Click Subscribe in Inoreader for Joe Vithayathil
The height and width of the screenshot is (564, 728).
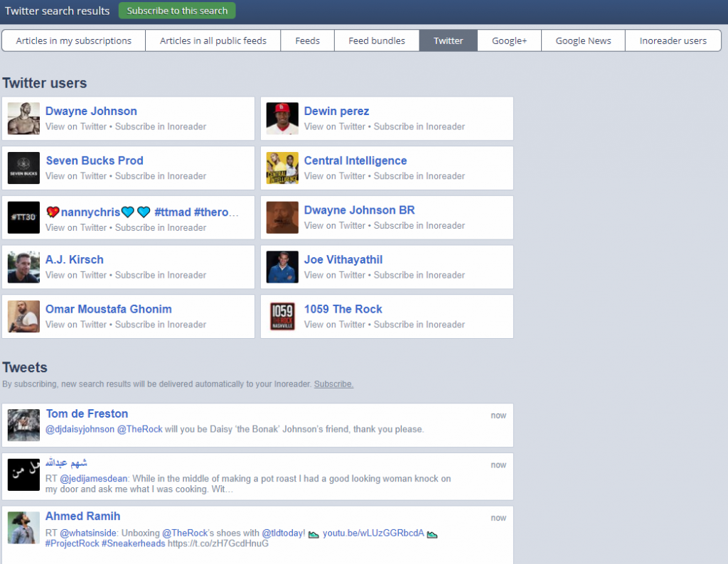pos(419,275)
